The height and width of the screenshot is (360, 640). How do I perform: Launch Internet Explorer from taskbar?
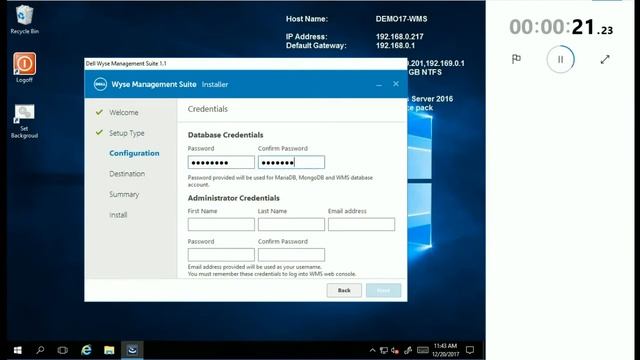(86, 350)
